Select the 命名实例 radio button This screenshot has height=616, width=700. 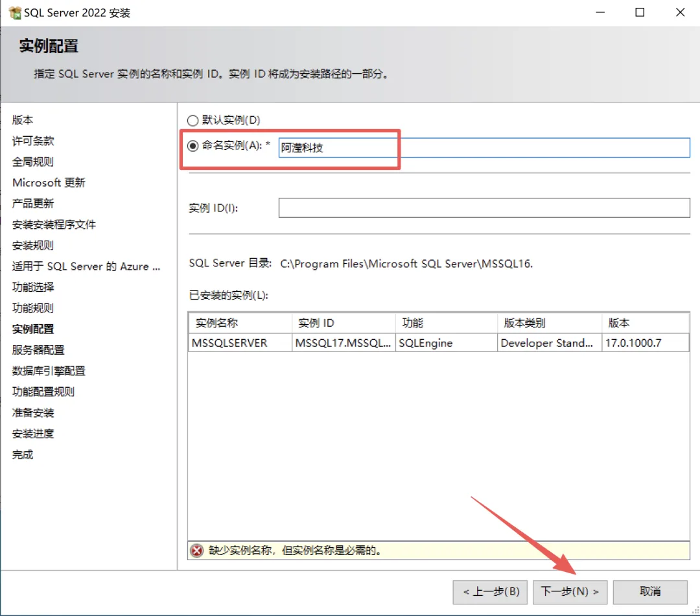(x=193, y=146)
